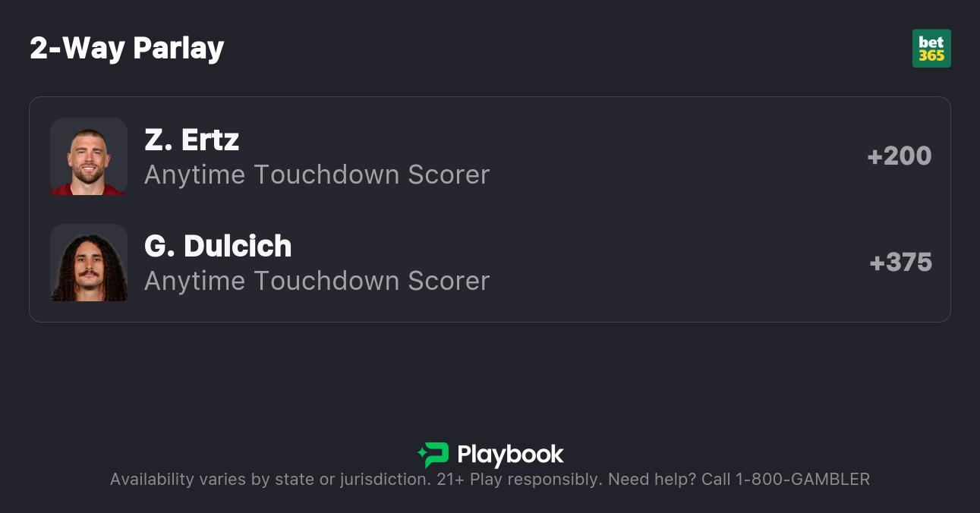The height and width of the screenshot is (513, 980).
Task: Tap the +375 odds for Dulcich
Action: pos(900,263)
